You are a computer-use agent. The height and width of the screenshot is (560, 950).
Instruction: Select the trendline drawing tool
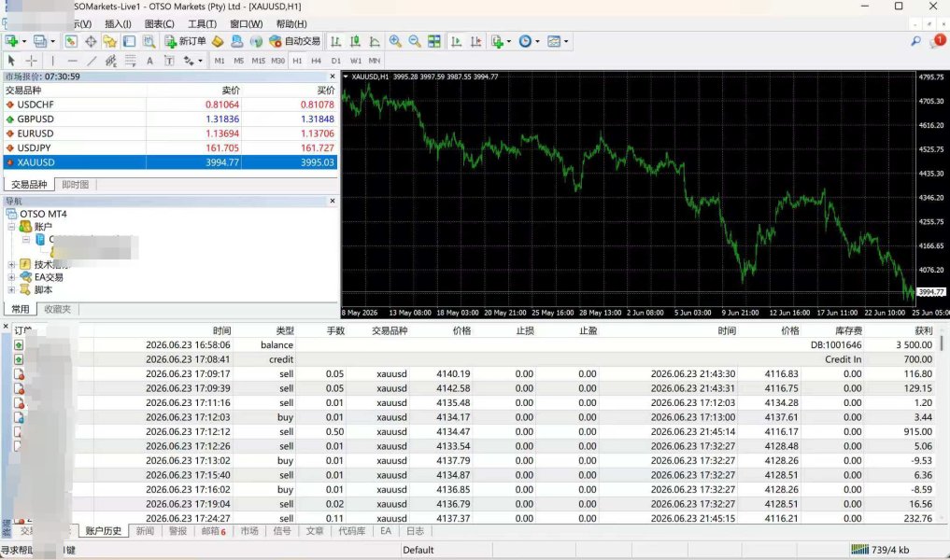(92, 61)
